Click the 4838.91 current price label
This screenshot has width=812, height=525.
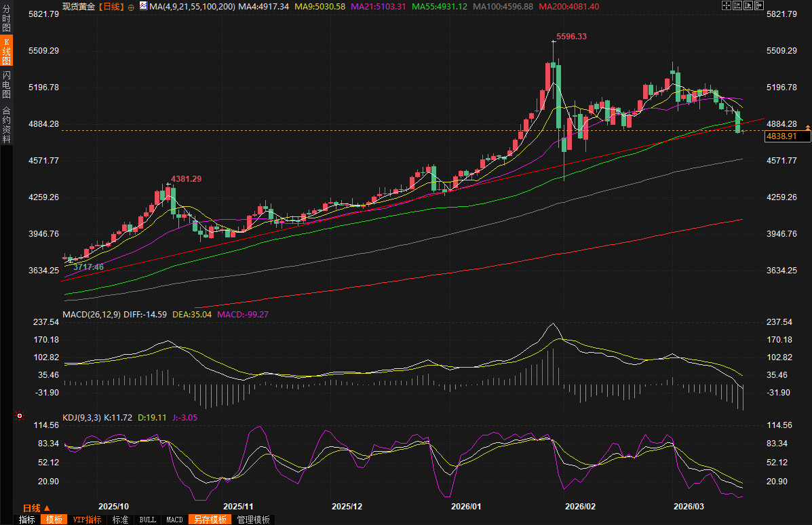click(x=787, y=137)
